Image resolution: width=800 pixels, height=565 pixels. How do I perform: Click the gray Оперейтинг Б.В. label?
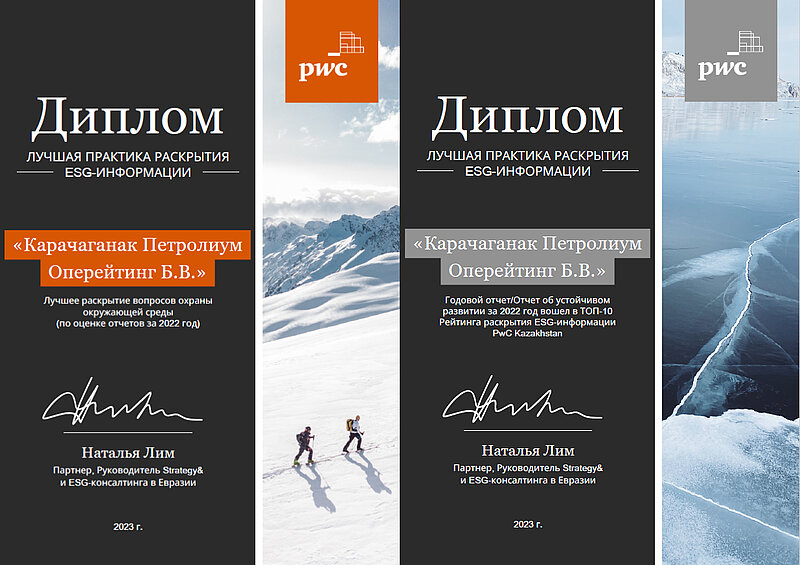(x=528, y=271)
